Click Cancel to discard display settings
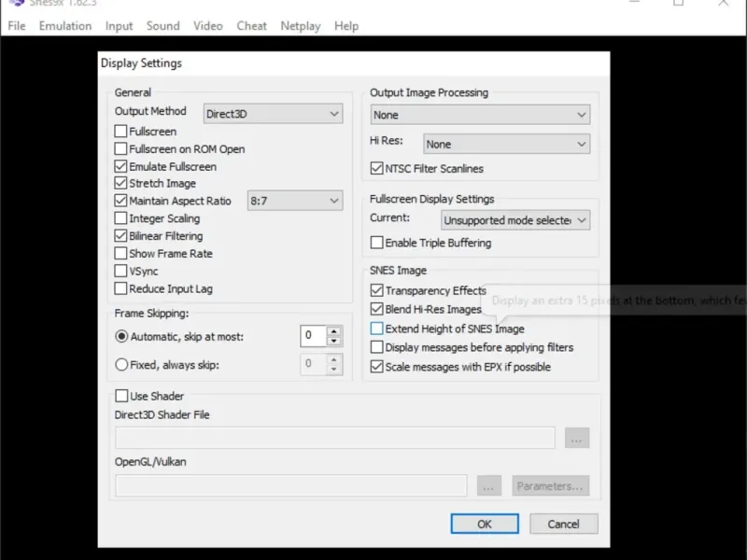This screenshot has height=560, width=747. click(564, 524)
